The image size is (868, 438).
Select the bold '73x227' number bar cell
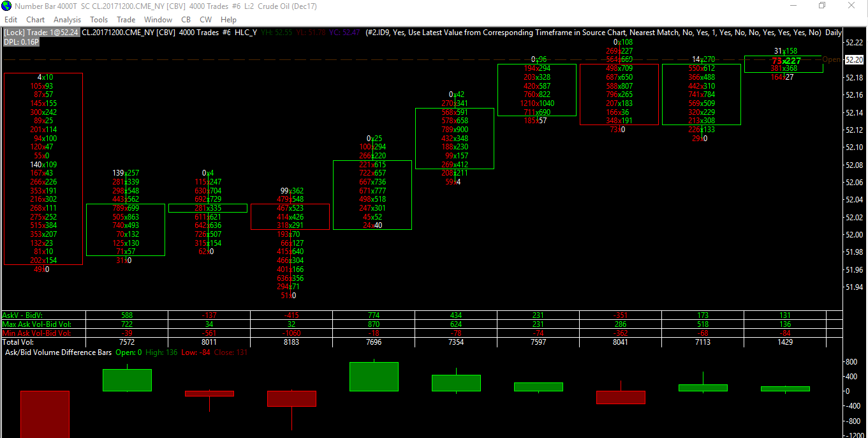pyautogui.click(x=786, y=60)
